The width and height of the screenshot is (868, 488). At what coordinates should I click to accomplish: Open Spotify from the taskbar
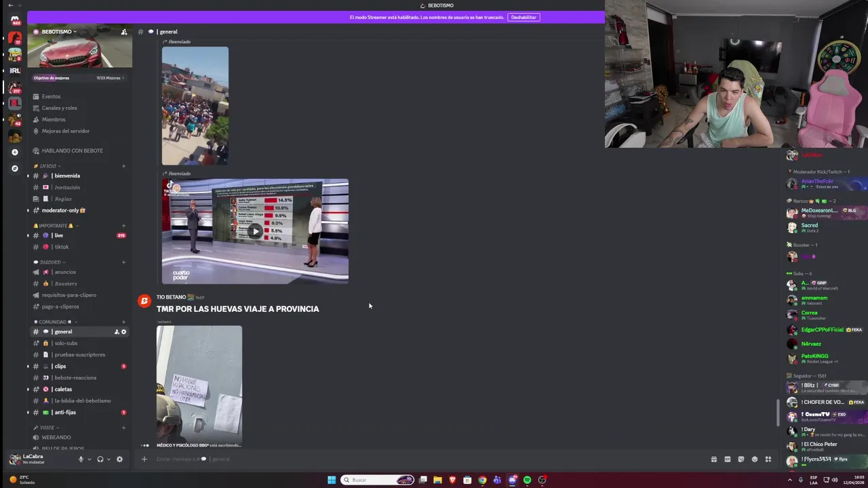point(527,480)
